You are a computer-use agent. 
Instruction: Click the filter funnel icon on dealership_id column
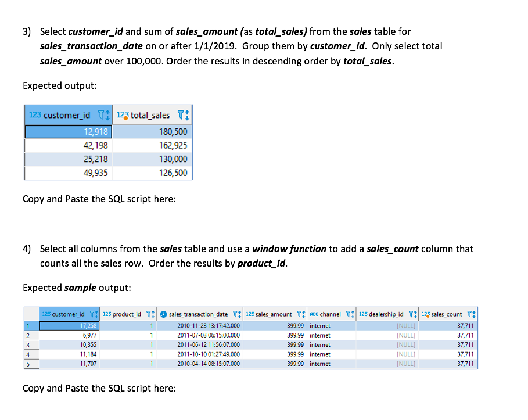coord(410,315)
